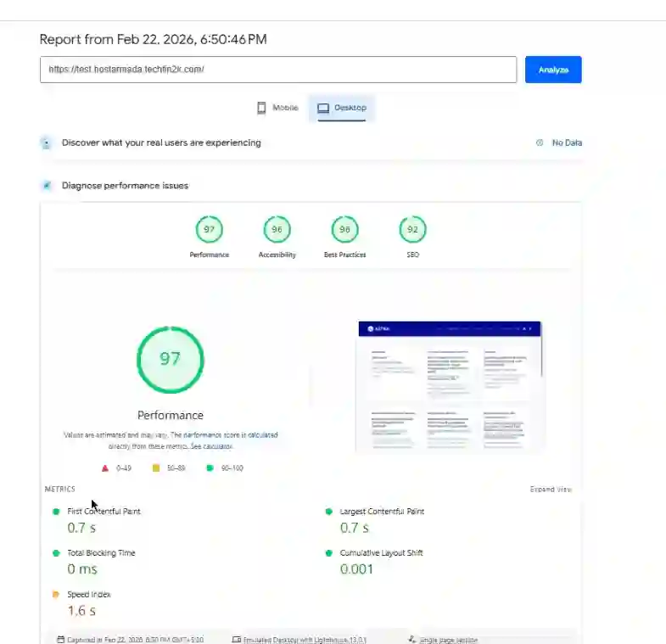
Task: Jump to Best Practices score gauge
Action: tap(345, 229)
